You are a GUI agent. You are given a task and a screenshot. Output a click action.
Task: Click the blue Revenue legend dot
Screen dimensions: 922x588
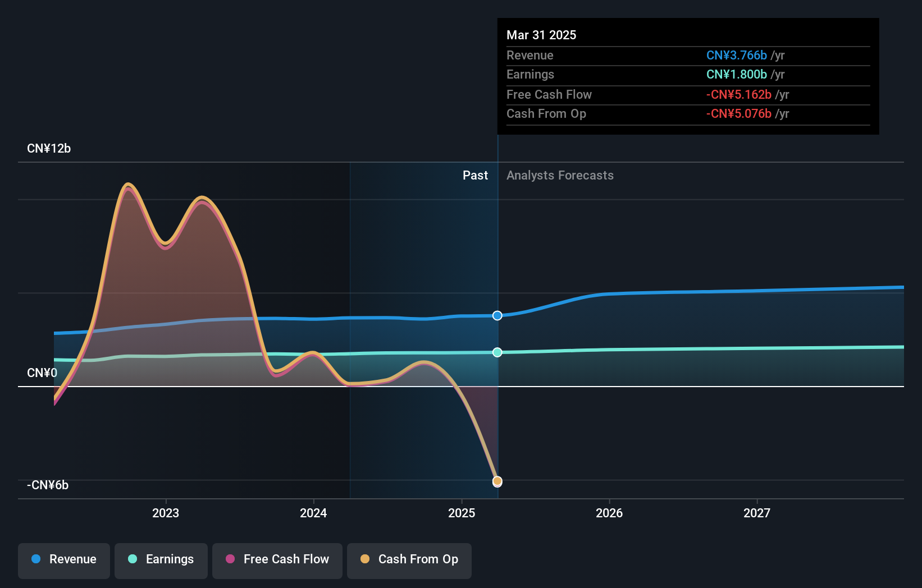tap(36, 559)
